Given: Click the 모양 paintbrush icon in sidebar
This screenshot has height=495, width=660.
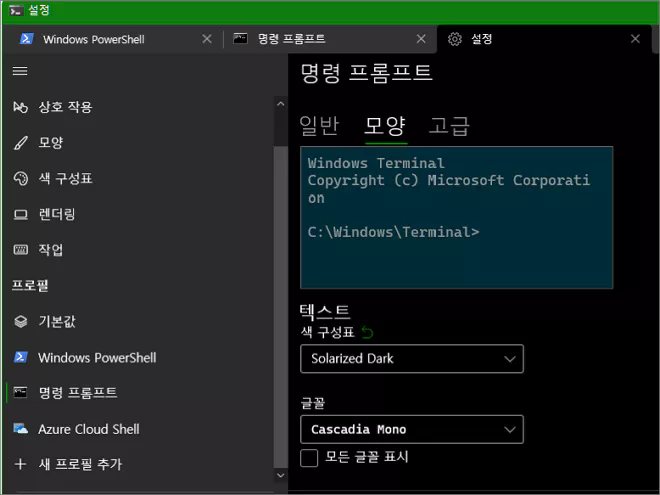Looking at the screenshot, I should (20, 143).
